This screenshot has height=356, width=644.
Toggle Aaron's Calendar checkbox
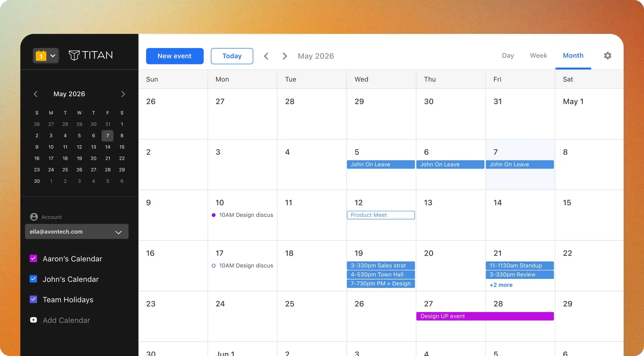coord(33,259)
